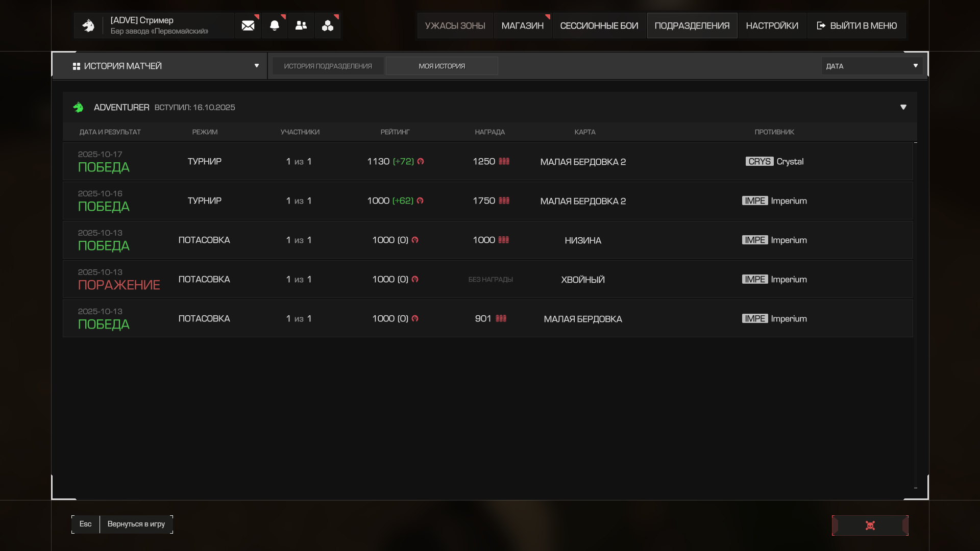Image resolution: width=980 pixels, height=551 pixels.
Task: Select the Моя история toggle
Action: point(442,66)
